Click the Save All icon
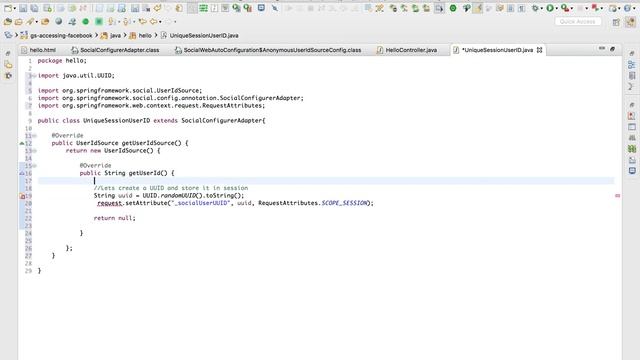Image resolution: width=640 pixels, height=360 pixels. (34, 8)
